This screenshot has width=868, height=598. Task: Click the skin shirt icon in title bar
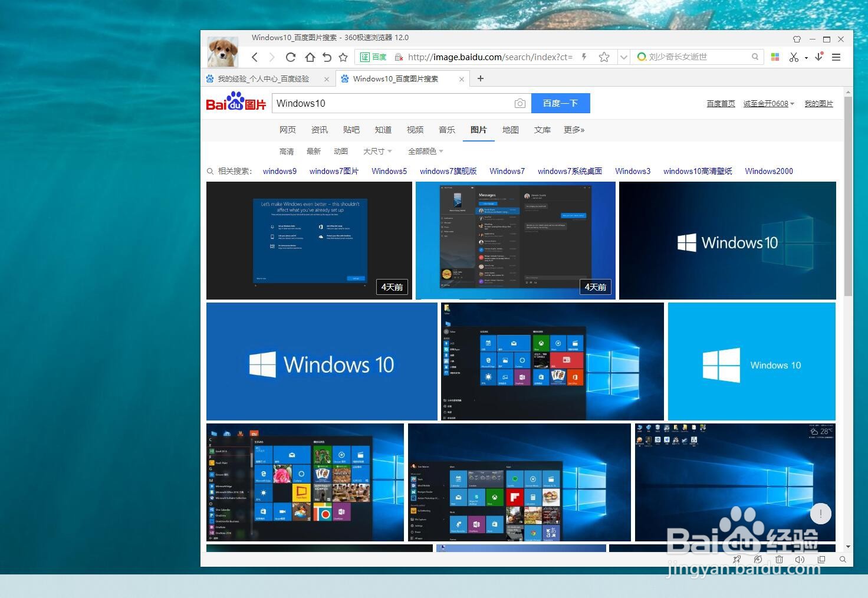click(x=797, y=40)
